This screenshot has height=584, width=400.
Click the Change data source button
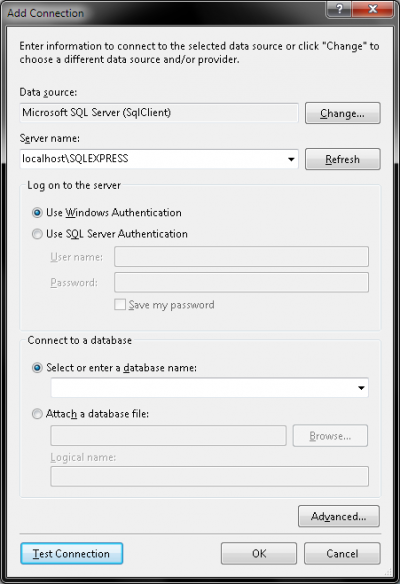pyautogui.click(x=343, y=113)
